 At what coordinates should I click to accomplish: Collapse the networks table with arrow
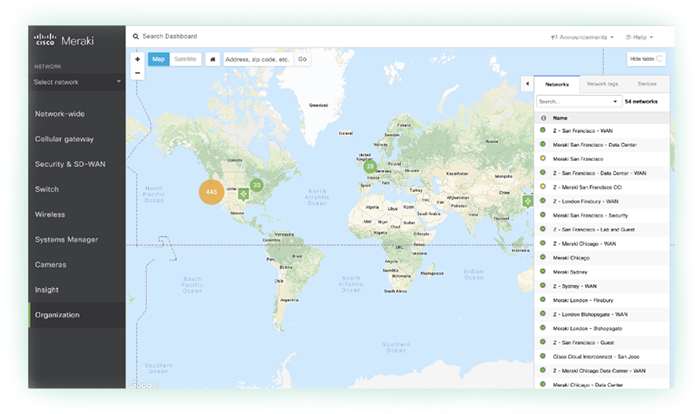(x=527, y=84)
